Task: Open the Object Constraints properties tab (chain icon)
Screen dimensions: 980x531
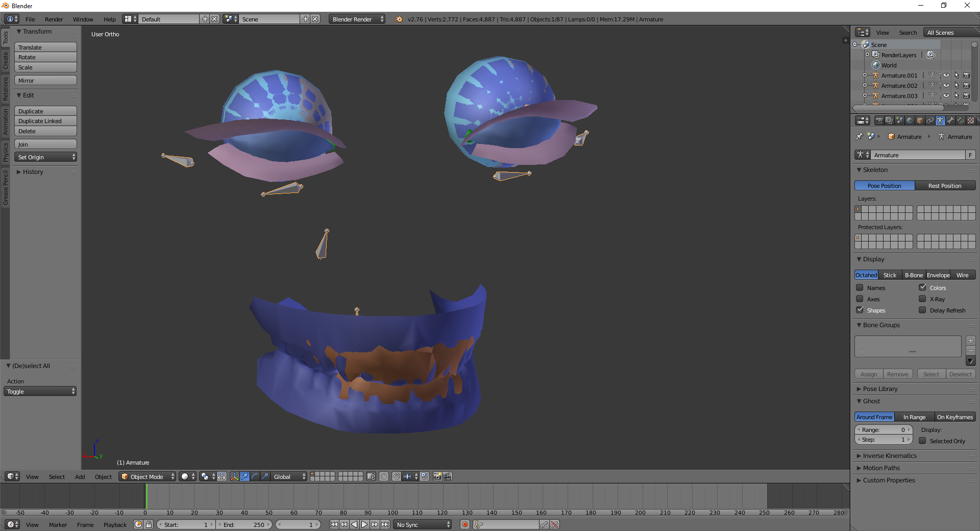Action: click(x=930, y=120)
